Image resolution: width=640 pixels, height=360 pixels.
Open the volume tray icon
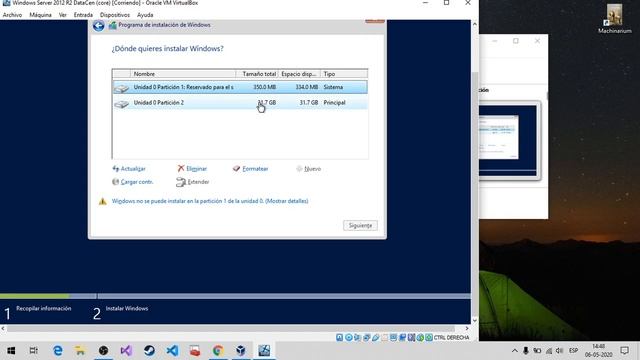pos(560,351)
